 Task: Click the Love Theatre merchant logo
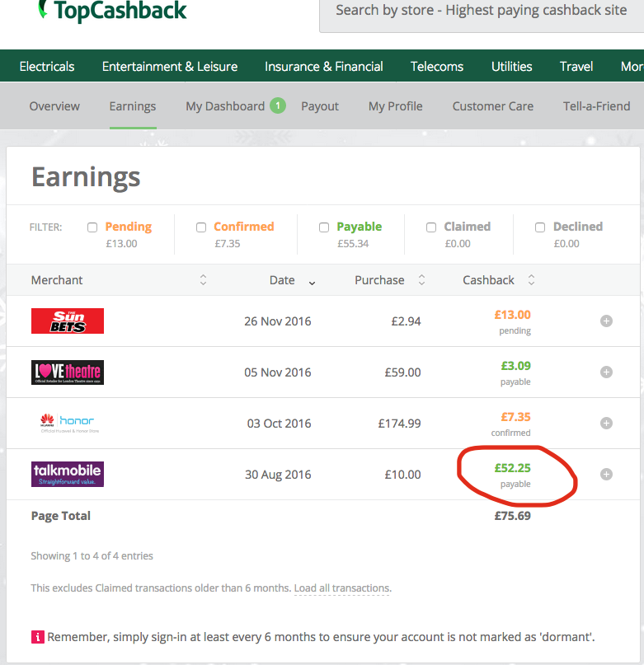[x=68, y=372]
